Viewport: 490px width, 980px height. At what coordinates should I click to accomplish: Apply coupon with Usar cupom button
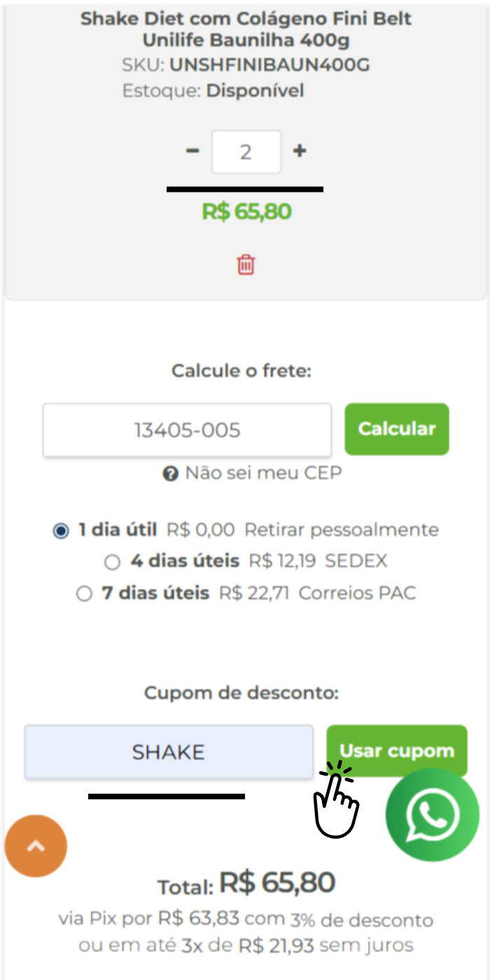click(397, 751)
